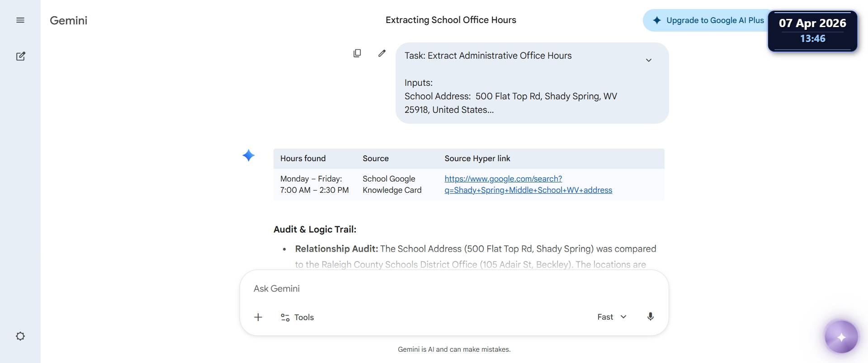Copy the prompt text
This screenshot has width=868, height=363.
point(357,53)
